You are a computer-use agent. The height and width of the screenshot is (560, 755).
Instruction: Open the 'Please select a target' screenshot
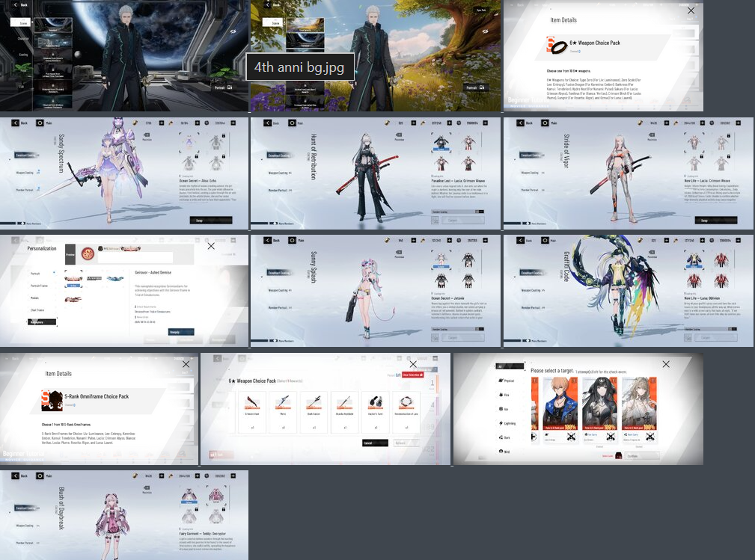(578, 409)
